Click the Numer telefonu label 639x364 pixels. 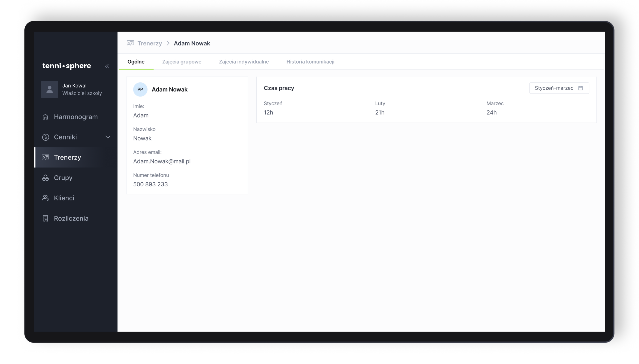pos(151,175)
